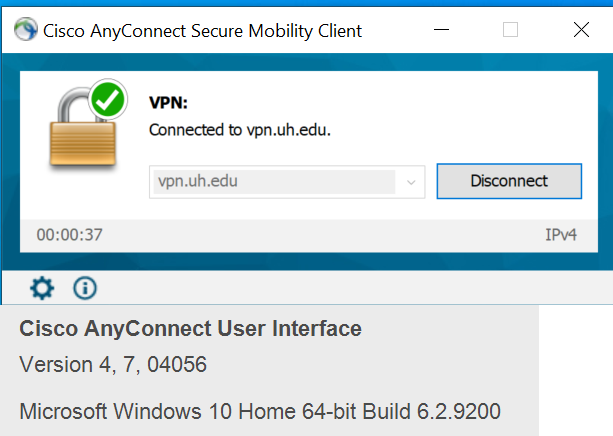
Task: Click the Microsoft Windows 10 Home build text
Action: [260, 411]
